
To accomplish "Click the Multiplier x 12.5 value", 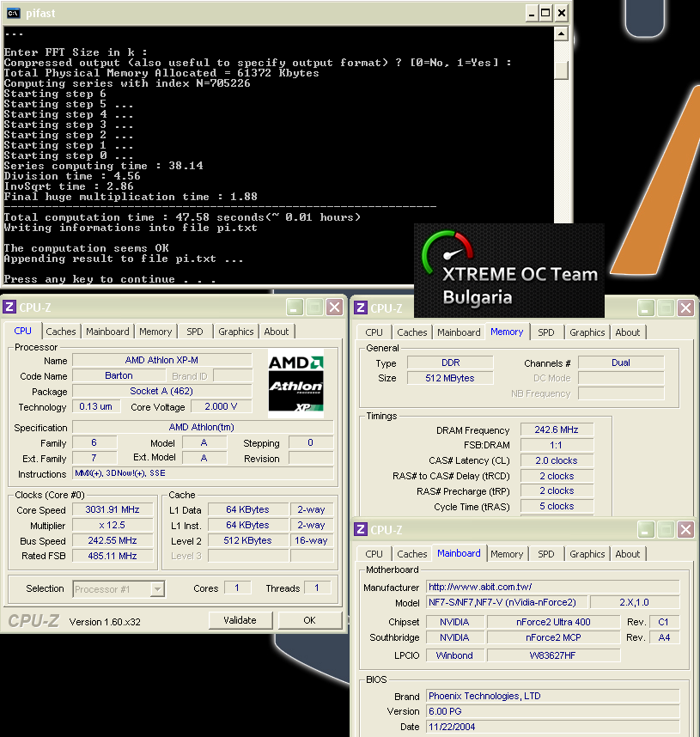I will pyautogui.click(x=113, y=525).
